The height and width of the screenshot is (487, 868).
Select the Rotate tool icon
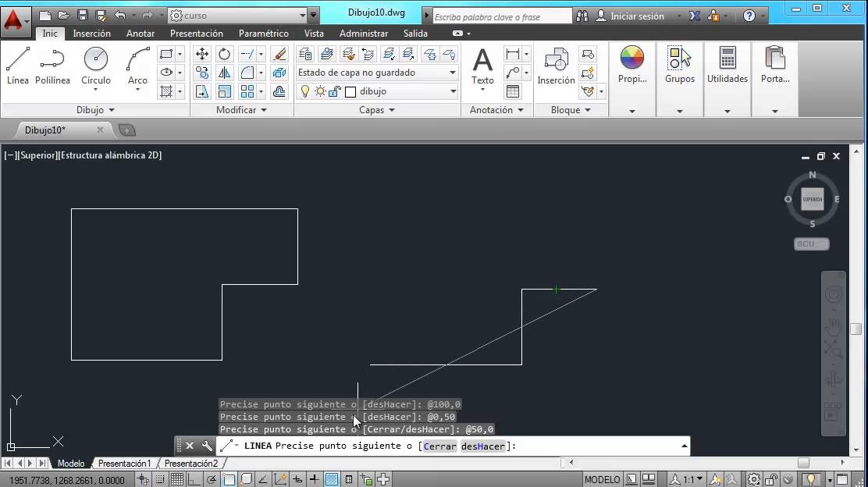[224, 54]
